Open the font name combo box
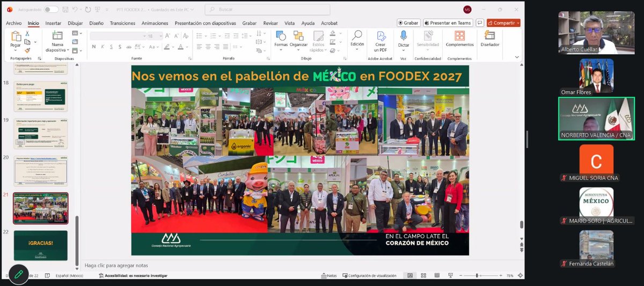Image resolution: width=644 pixels, height=286 pixels. point(118,36)
